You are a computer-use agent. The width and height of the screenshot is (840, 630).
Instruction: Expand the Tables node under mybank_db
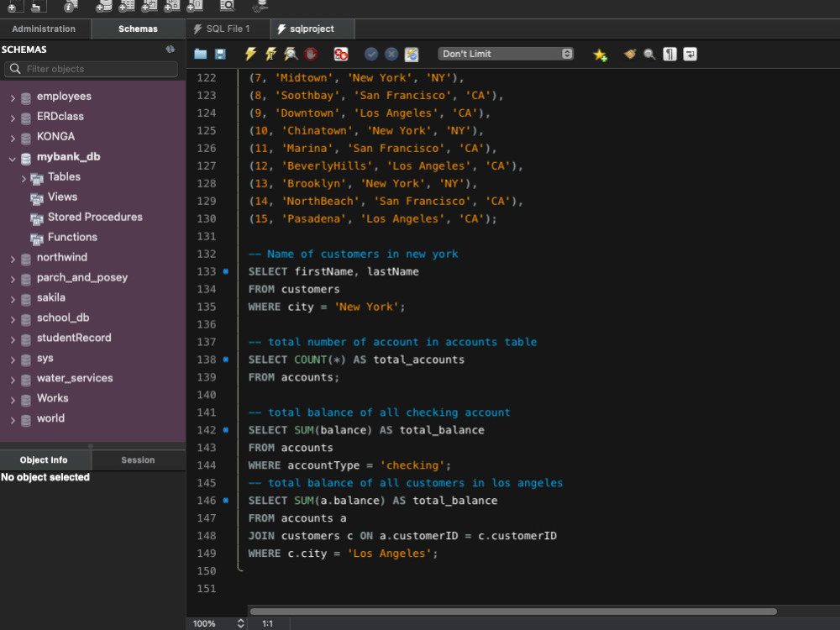click(24, 178)
